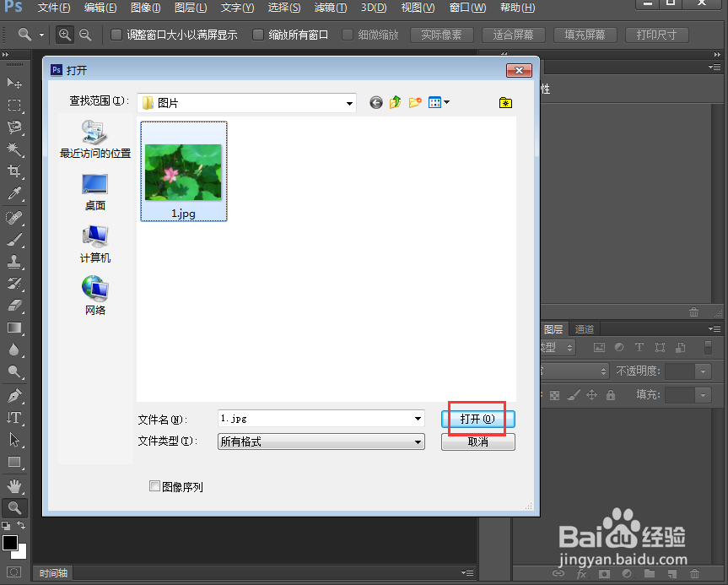Select the Blur tool
728x585 pixels.
tap(14, 349)
